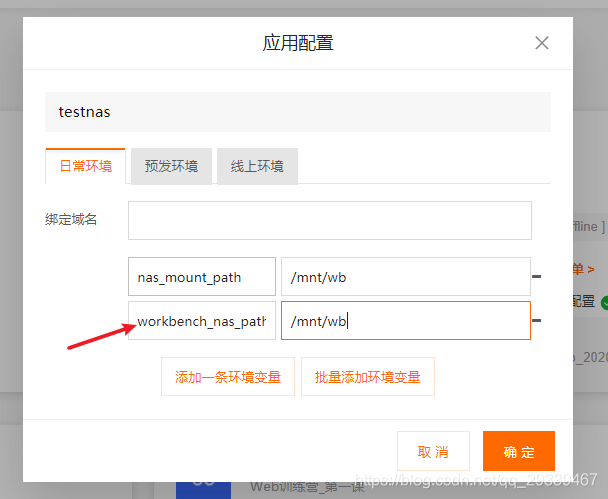Click 添加一条环境变量 button
Image resolution: width=608 pixels, height=499 pixels.
(228, 376)
